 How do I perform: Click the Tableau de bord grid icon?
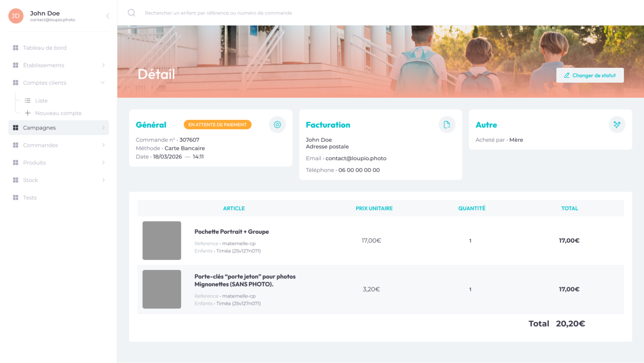tap(15, 48)
